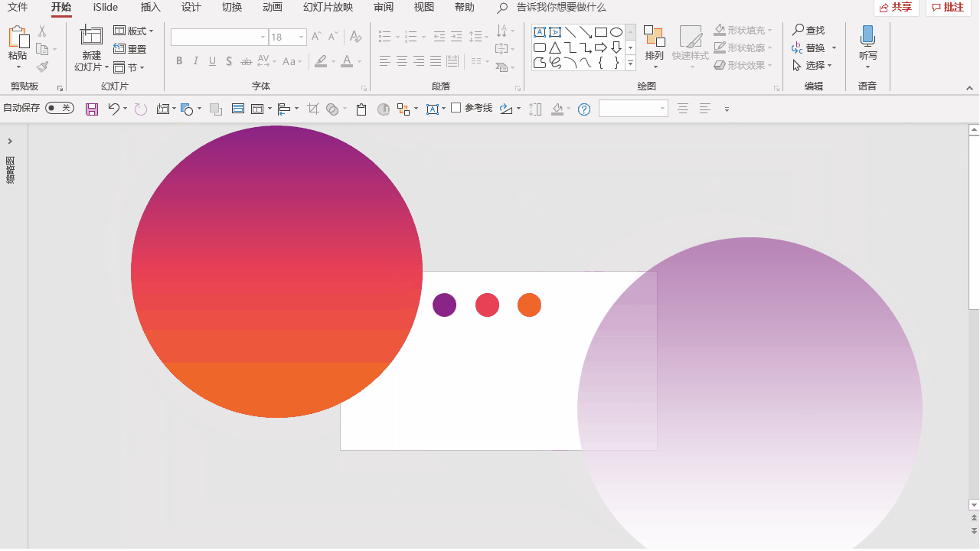Click the Arrange (排列) icon

click(654, 37)
